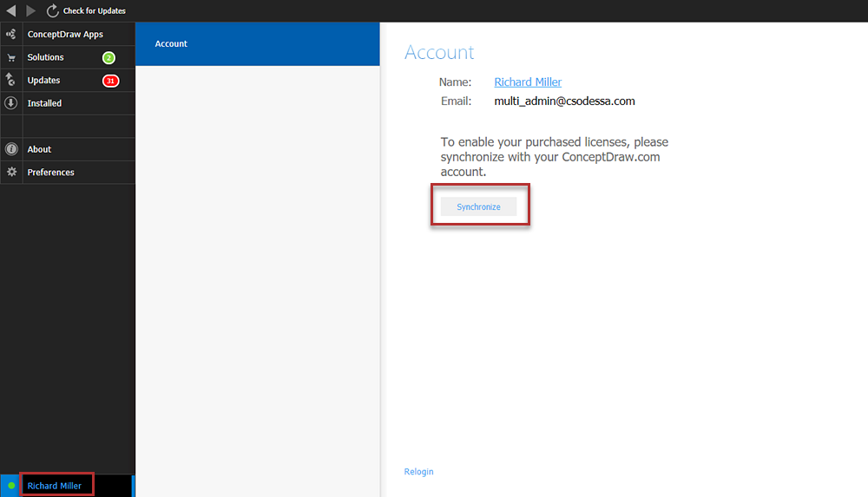Click the About info icon
This screenshot has height=497, width=868.
11,149
